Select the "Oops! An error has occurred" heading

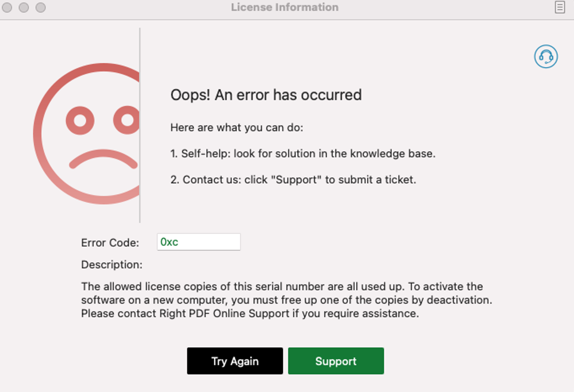(x=266, y=95)
